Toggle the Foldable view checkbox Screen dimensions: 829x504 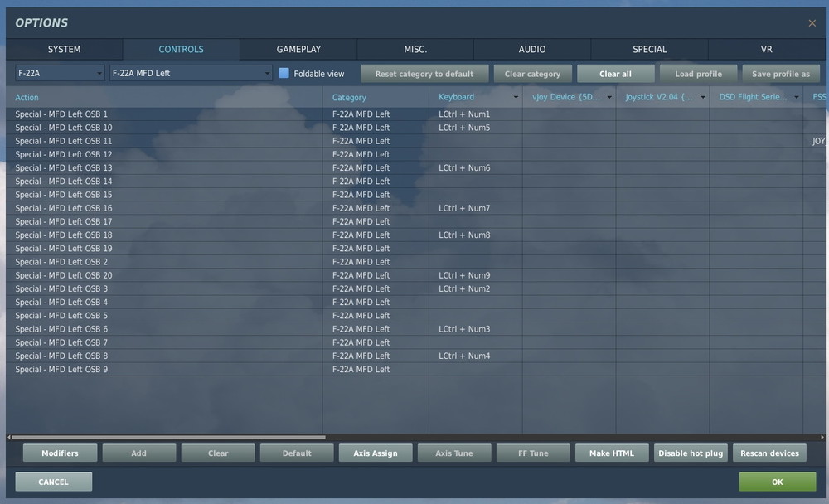point(284,73)
